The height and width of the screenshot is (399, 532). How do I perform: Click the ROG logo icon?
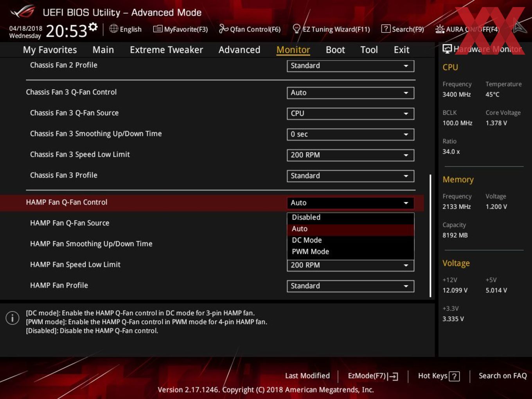23,12
